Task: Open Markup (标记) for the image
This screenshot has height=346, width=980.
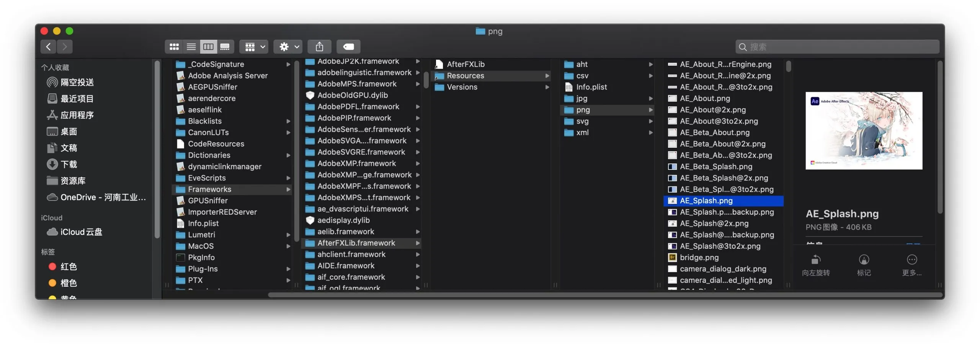Action: [864, 265]
